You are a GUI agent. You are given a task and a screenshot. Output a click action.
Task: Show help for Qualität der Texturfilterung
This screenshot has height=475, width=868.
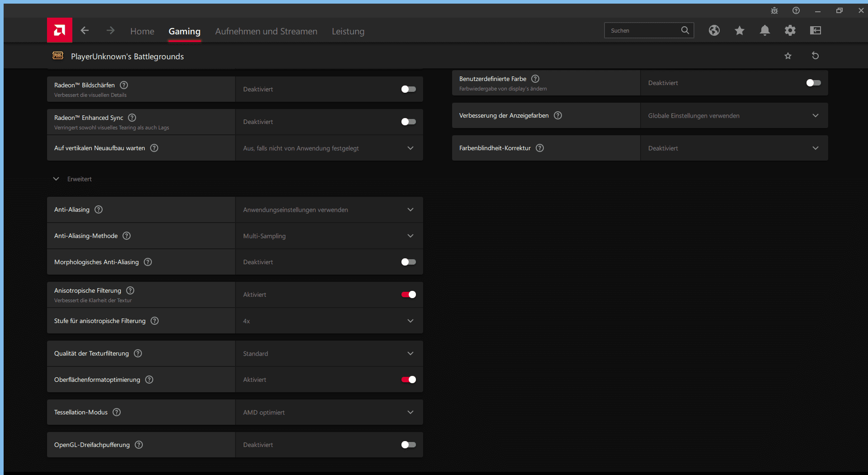[x=138, y=353]
